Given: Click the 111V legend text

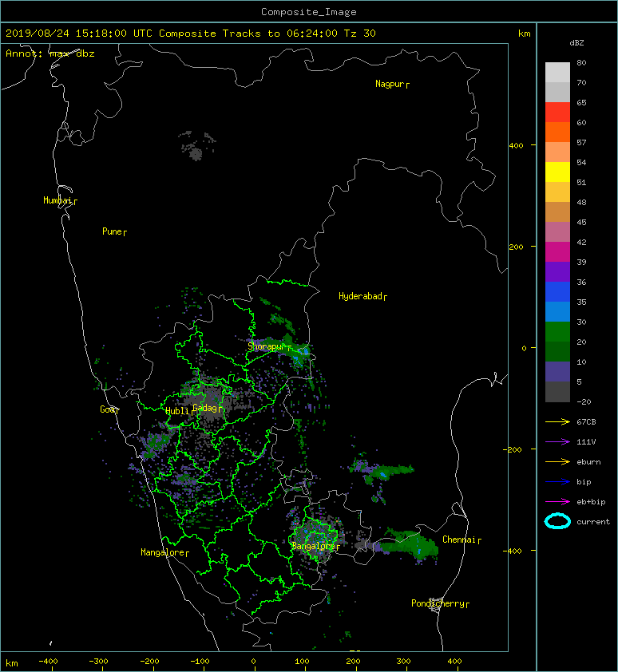Looking at the screenshot, I should point(586,442).
